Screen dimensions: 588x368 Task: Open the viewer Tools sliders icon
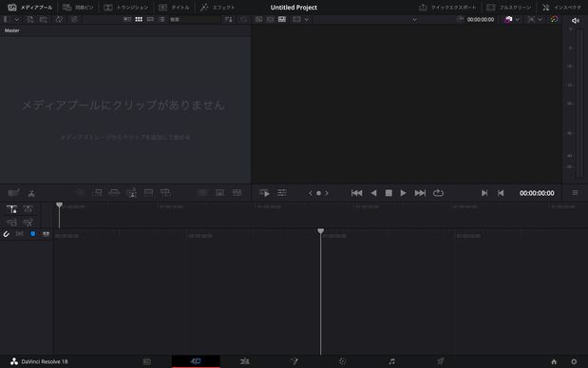[x=281, y=193]
